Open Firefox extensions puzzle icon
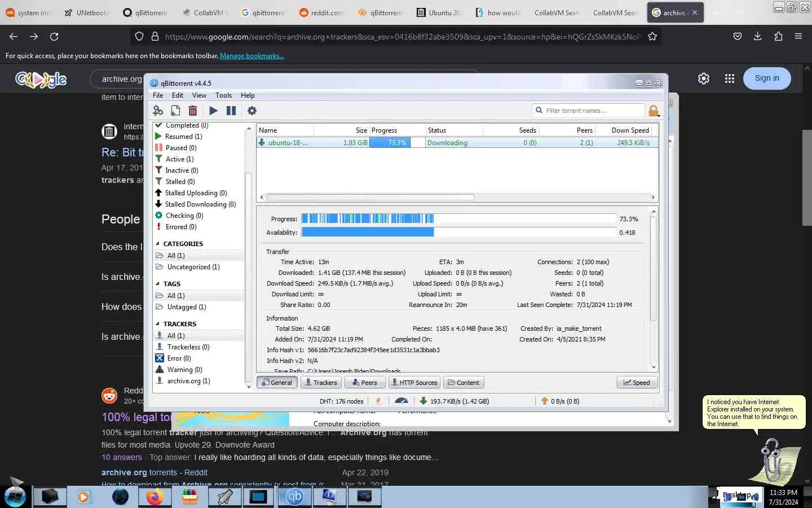The width and height of the screenshot is (812, 508). [778, 36]
